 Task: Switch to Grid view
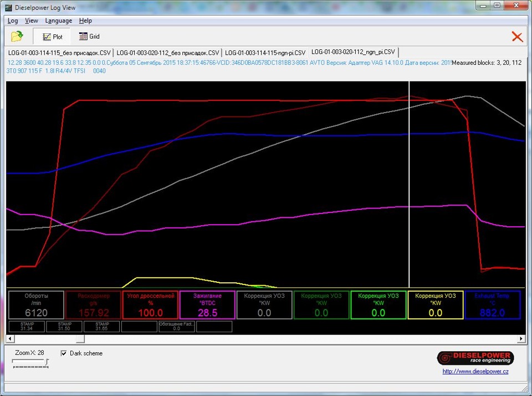tap(89, 37)
